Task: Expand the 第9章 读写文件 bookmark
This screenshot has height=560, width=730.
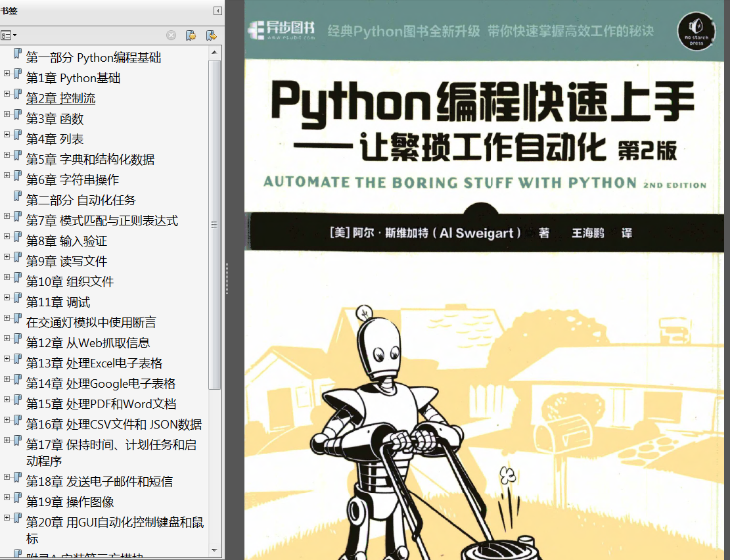Action: 7,257
